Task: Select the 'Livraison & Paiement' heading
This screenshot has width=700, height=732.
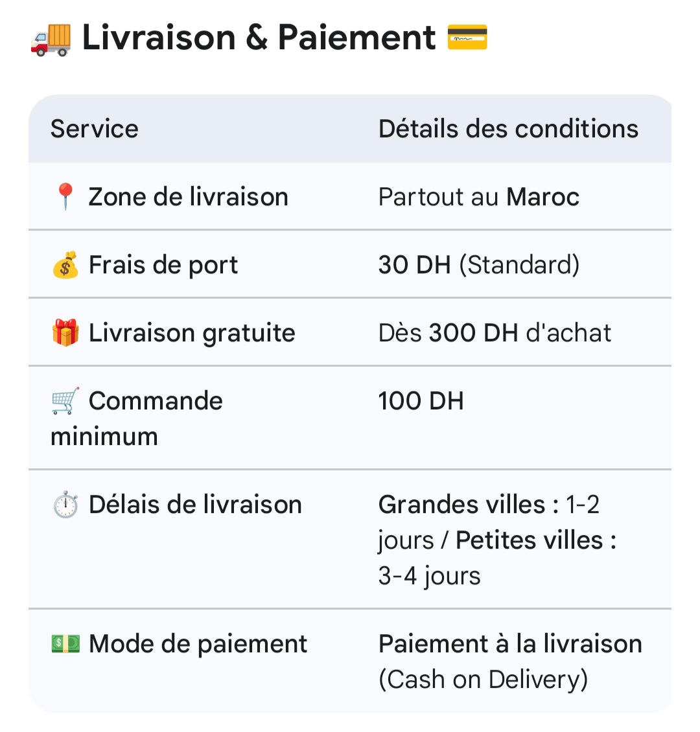Action: (259, 38)
